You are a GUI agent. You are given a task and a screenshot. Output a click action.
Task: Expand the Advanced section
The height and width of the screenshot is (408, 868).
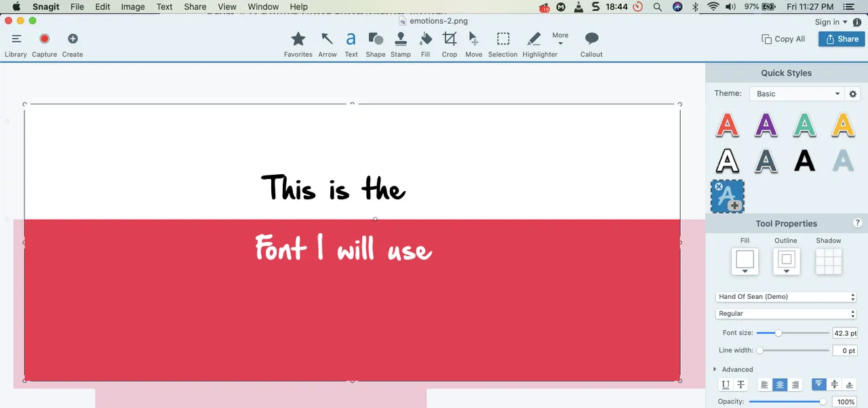pos(733,369)
